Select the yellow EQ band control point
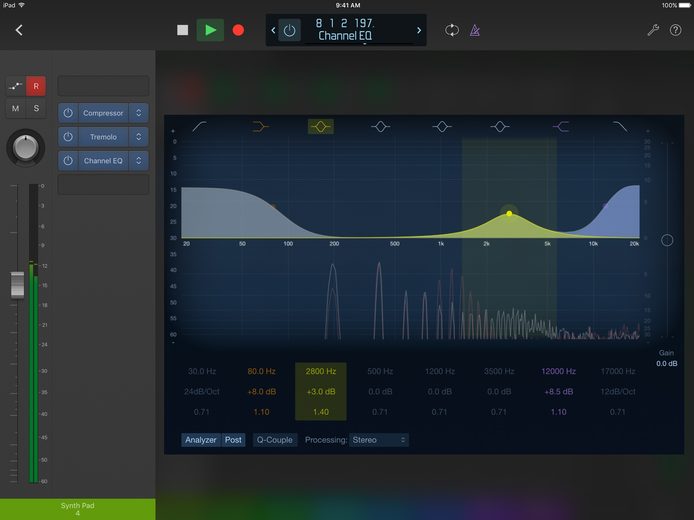Image resolution: width=694 pixels, height=520 pixels. tap(509, 213)
